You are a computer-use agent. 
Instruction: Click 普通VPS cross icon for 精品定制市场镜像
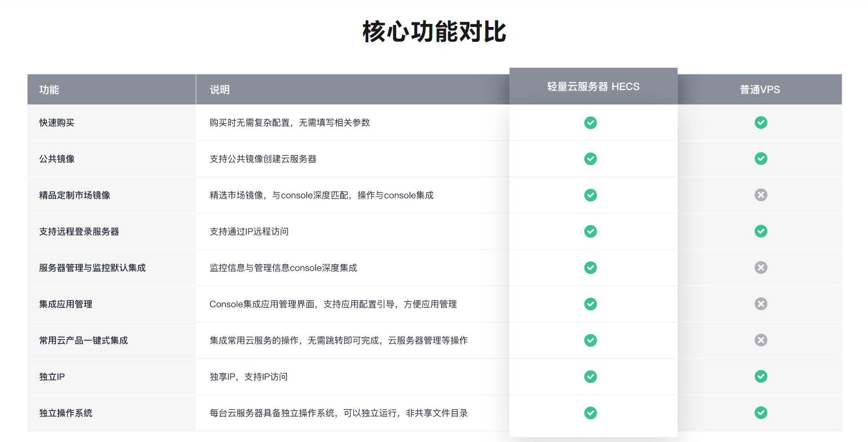(761, 195)
